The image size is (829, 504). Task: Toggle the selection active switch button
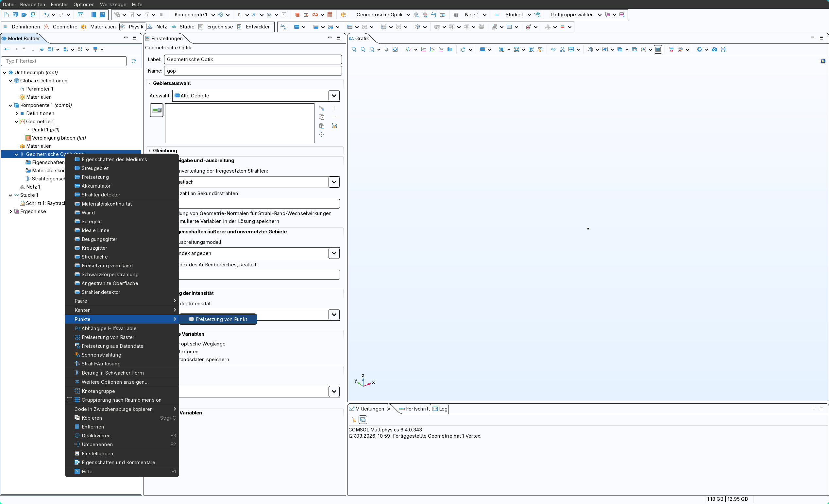coord(157,110)
